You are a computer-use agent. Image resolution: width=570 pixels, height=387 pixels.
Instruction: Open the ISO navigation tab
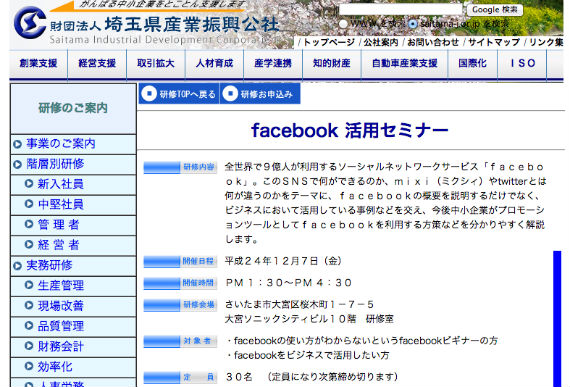click(522, 64)
